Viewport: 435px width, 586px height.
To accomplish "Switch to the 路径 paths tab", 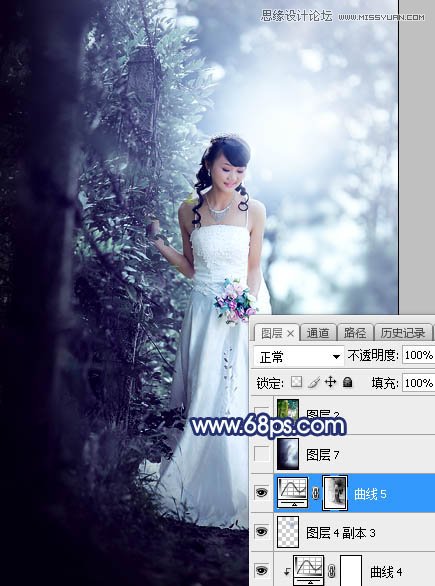I will (355, 333).
